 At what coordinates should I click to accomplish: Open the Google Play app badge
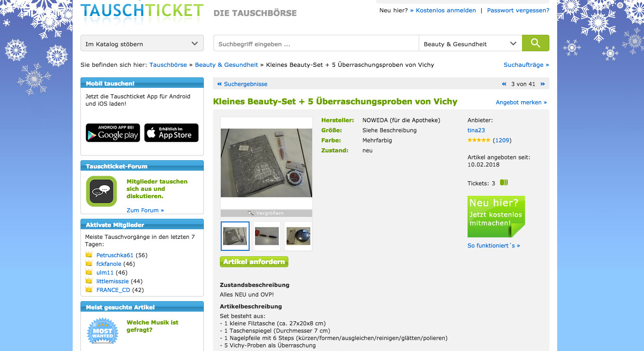point(113,133)
